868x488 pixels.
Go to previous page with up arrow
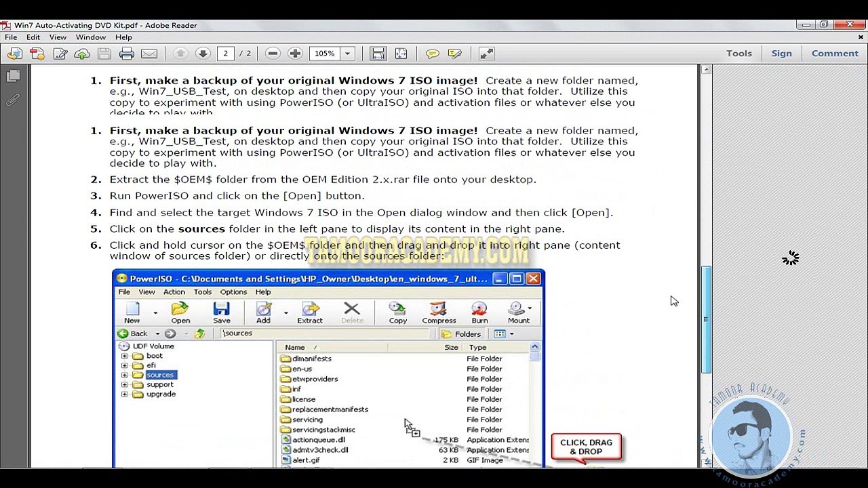coord(180,54)
